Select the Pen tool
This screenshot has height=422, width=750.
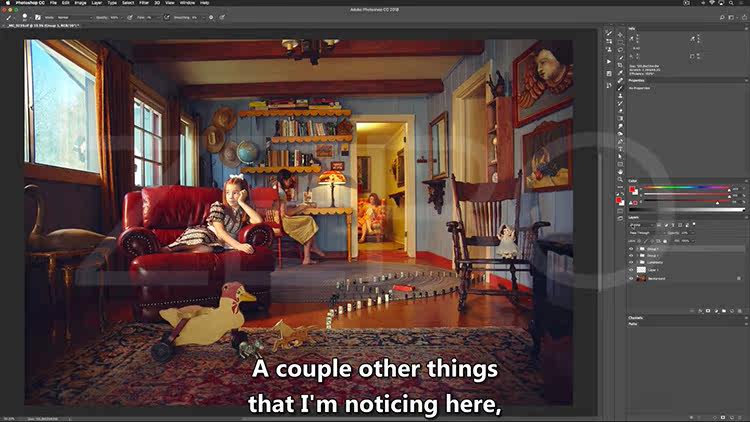click(x=620, y=141)
